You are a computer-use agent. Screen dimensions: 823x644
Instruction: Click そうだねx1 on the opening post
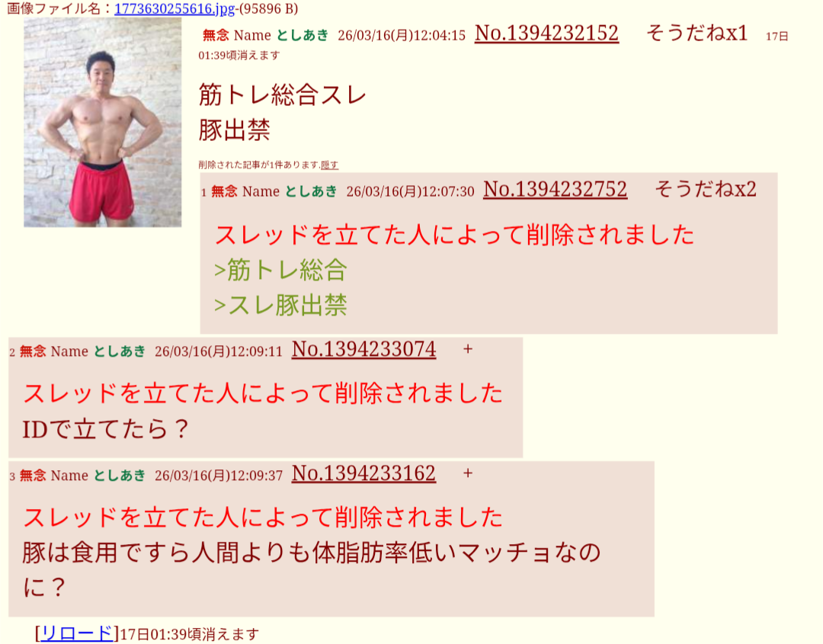(x=697, y=33)
